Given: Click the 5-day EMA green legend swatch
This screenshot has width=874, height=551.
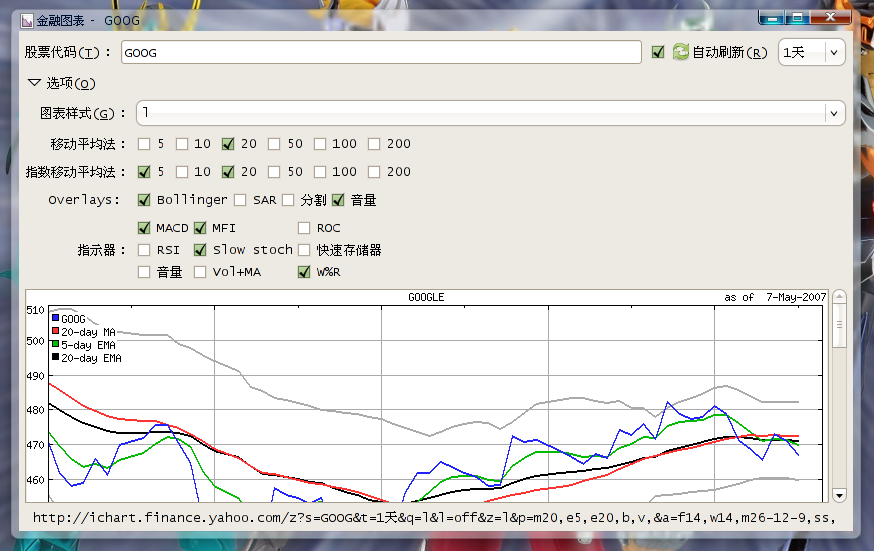Looking at the screenshot, I should 55,344.
